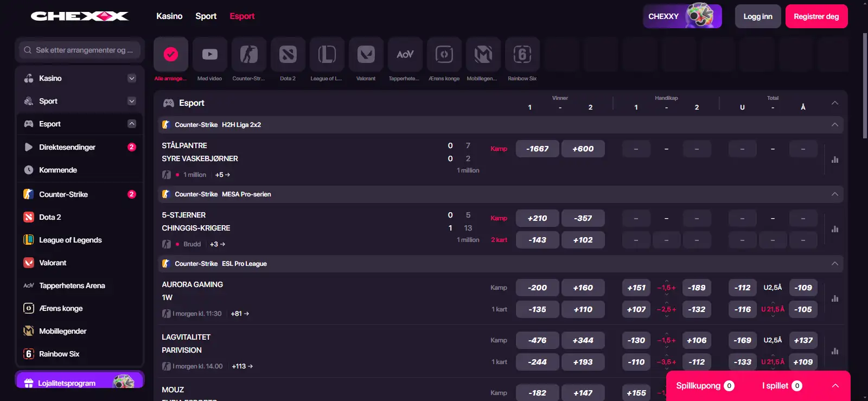868x401 pixels.
Task: Expand the Spillkupong betslip panel
Action: tap(835, 386)
